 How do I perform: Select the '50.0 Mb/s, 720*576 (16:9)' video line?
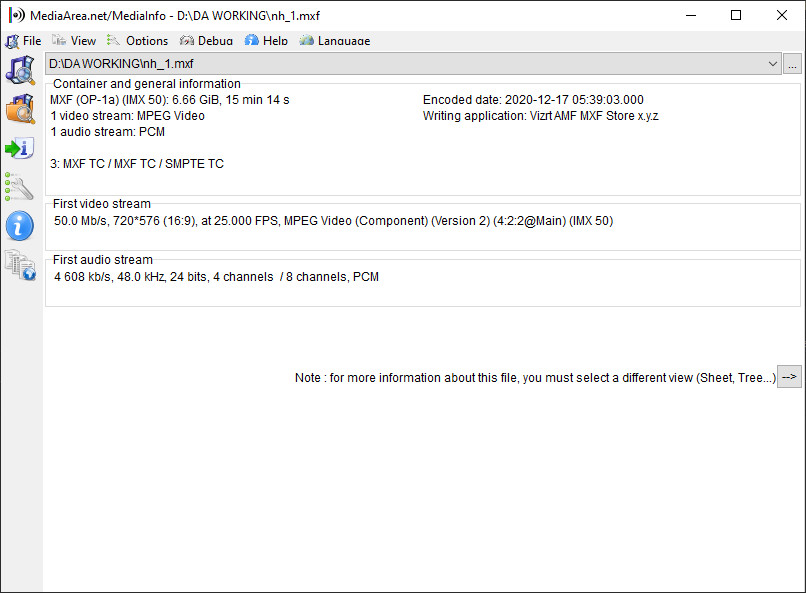point(334,221)
